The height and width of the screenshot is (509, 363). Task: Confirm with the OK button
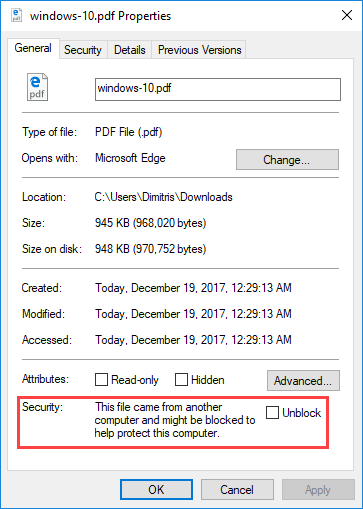coord(156,490)
